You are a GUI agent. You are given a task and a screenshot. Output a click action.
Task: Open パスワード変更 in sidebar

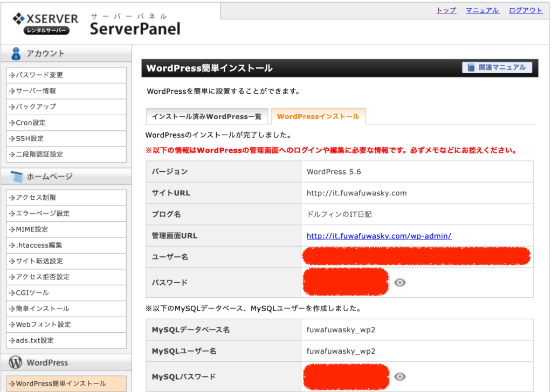tap(66, 75)
